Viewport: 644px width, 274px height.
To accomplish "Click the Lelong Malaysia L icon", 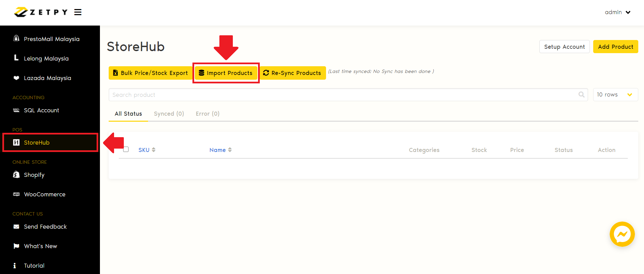I will tap(16, 58).
